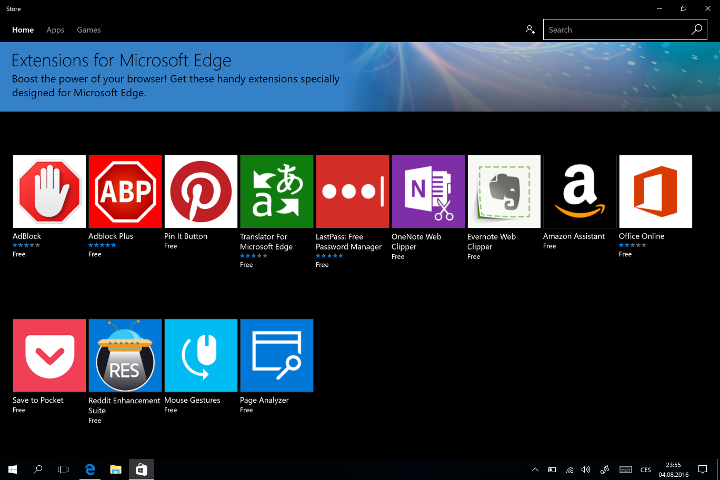Open the Save to Pocket icon
The width and height of the screenshot is (720, 480).
(50, 355)
